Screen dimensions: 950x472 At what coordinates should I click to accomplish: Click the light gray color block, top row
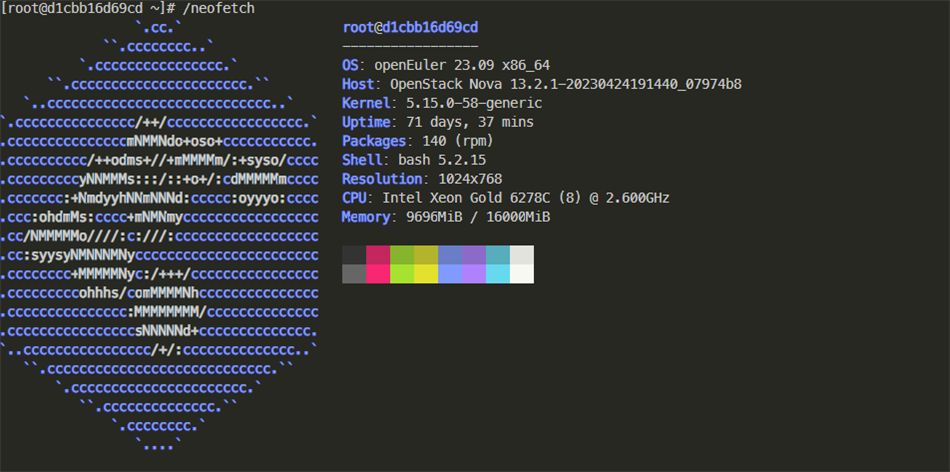click(x=522, y=254)
